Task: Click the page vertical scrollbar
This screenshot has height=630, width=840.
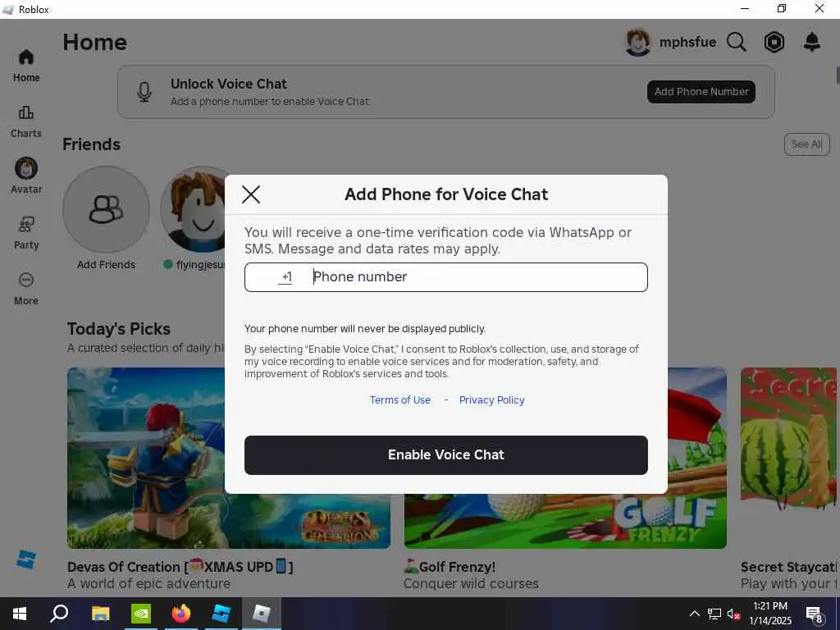Action: tap(838, 75)
